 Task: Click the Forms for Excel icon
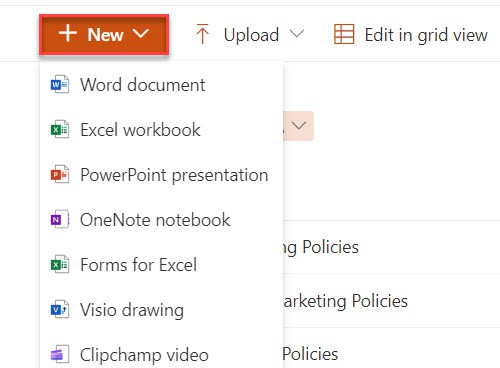pos(60,265)
